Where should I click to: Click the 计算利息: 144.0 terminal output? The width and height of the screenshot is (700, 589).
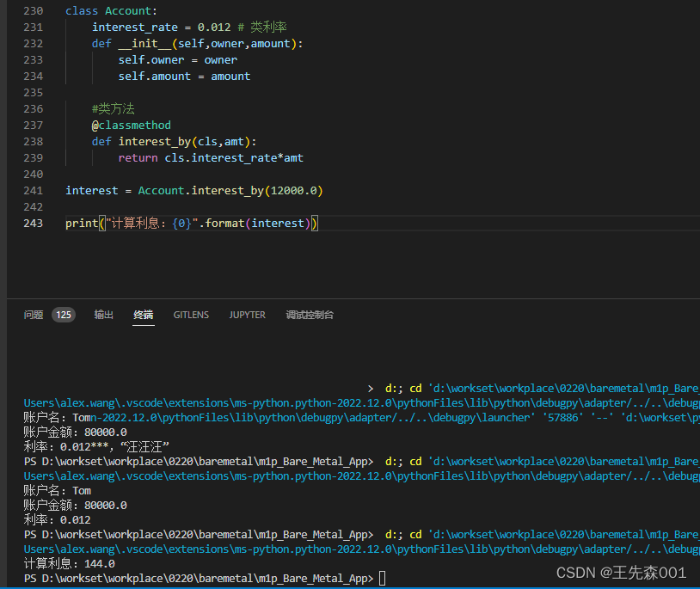[x=69, y=563]
